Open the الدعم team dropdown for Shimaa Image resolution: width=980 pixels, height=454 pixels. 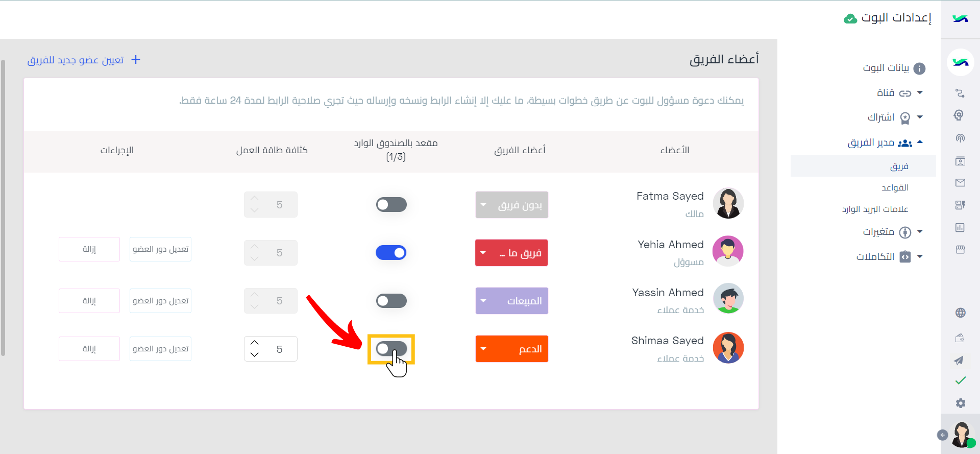tap(511, 349)
